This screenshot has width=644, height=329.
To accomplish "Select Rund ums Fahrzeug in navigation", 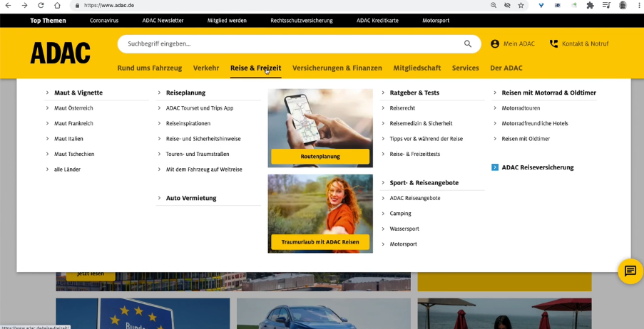I will click(x=150, y=68).
